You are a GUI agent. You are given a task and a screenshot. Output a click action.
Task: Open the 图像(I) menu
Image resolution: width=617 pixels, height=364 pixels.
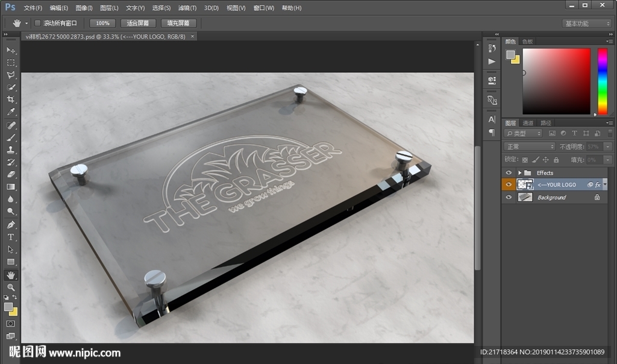coord(84,8)
